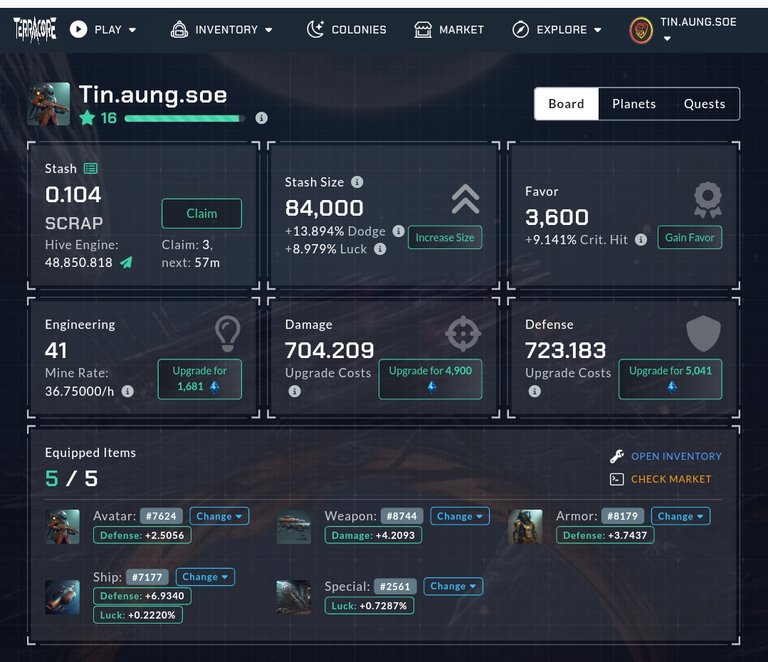
Task: Click the Luck: +0.7287% stat badge
Action: 369,606
